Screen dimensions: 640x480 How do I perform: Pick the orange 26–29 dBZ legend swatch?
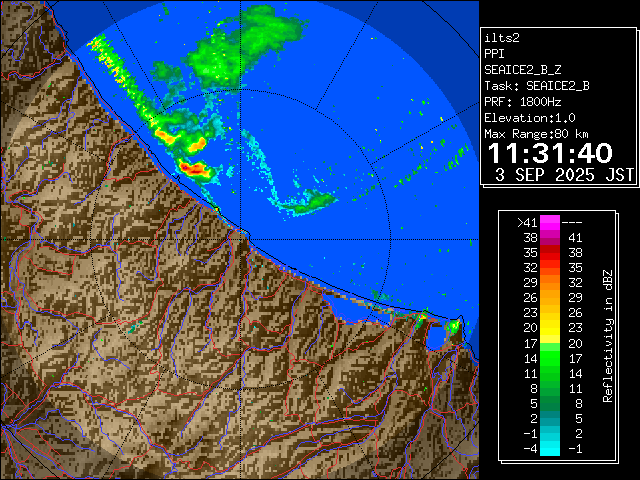click(549, 298)
